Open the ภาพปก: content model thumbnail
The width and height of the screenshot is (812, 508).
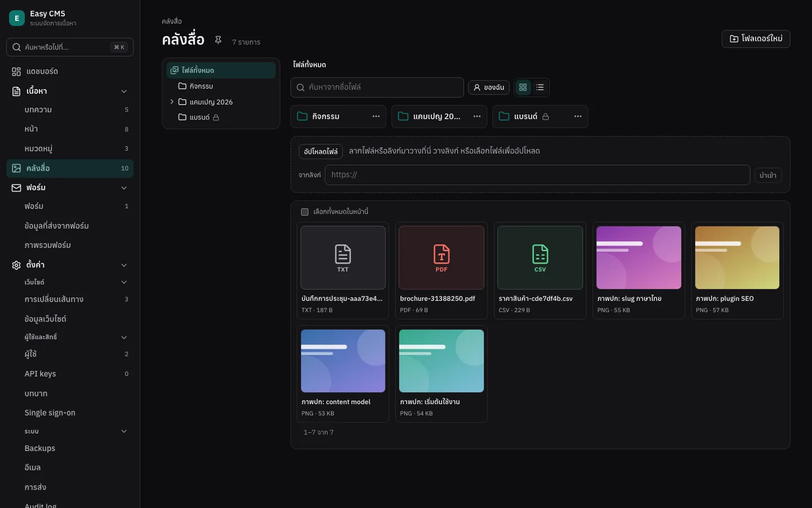(x=343, y=361)
